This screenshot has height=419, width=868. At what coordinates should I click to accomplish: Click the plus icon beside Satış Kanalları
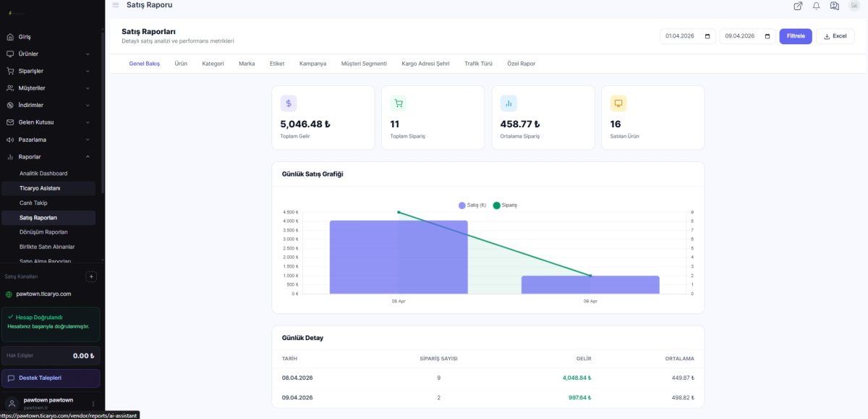pyautogui.click(x=91, y=276)
